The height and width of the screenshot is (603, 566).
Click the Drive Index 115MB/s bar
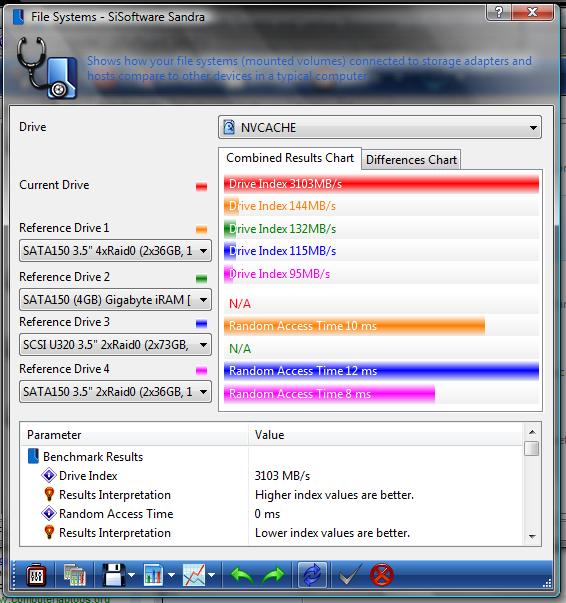pos(381,251)
